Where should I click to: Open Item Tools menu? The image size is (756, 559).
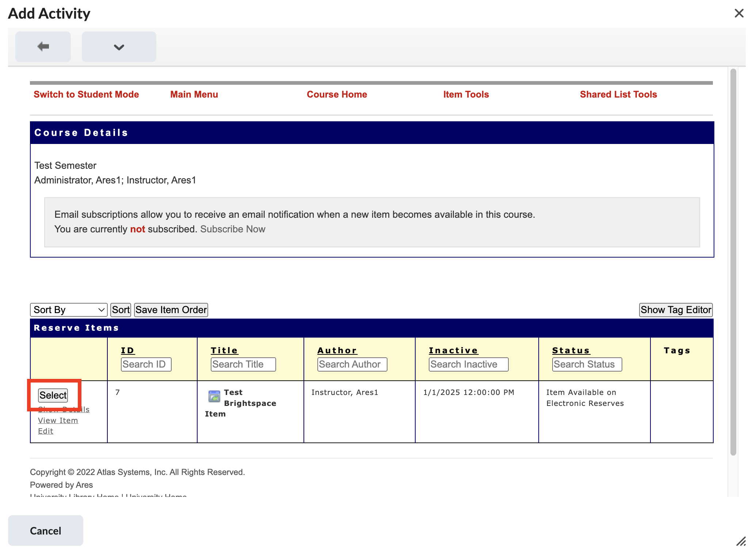466,94
